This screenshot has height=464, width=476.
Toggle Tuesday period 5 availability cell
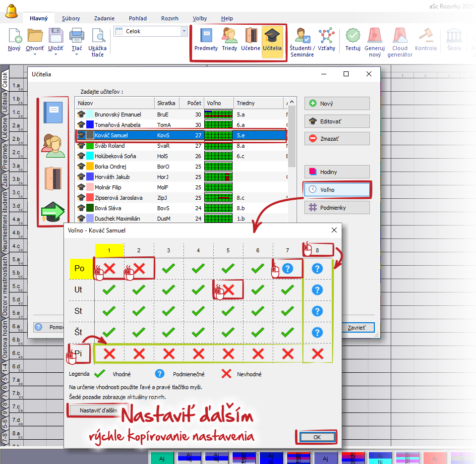coord(228,290)
